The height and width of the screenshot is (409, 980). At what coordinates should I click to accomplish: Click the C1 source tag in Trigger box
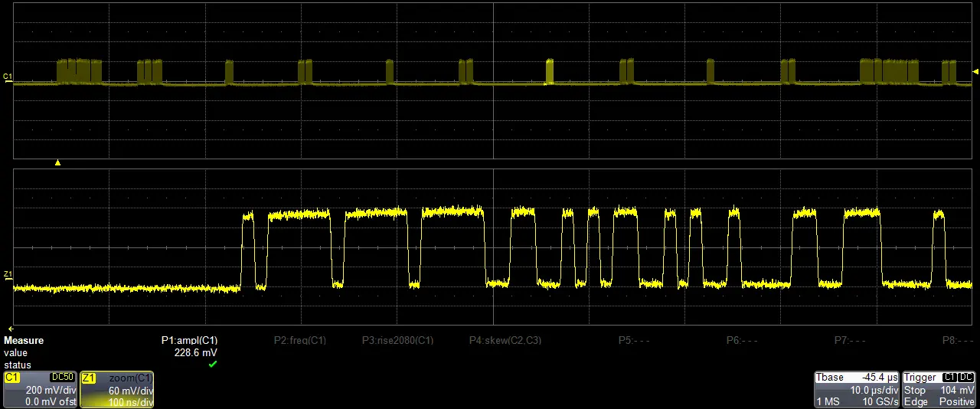tap(949, 378)
